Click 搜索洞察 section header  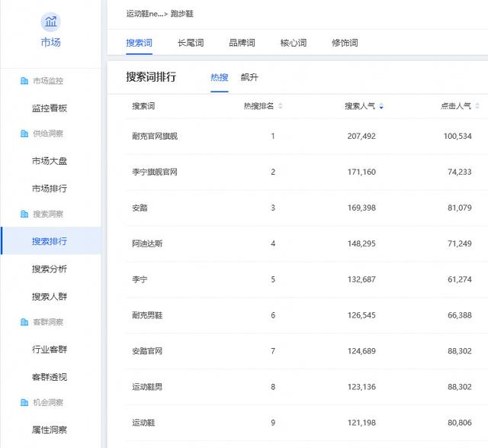tap(48, 214)
